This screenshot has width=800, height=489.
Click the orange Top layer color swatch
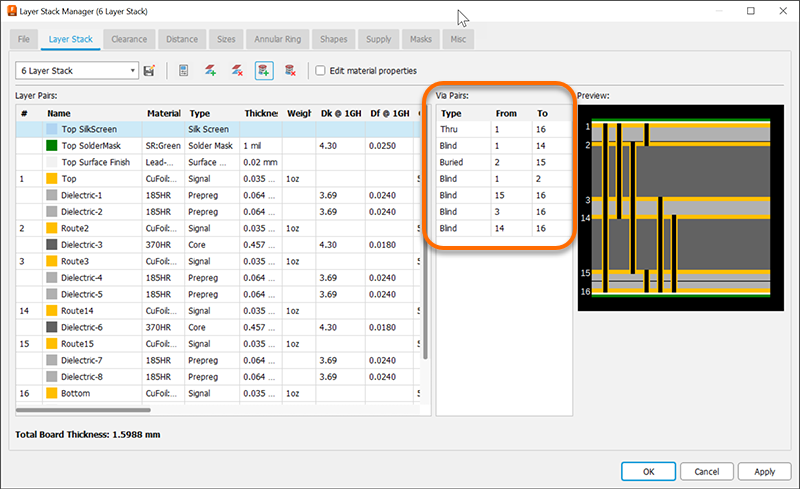52,179
